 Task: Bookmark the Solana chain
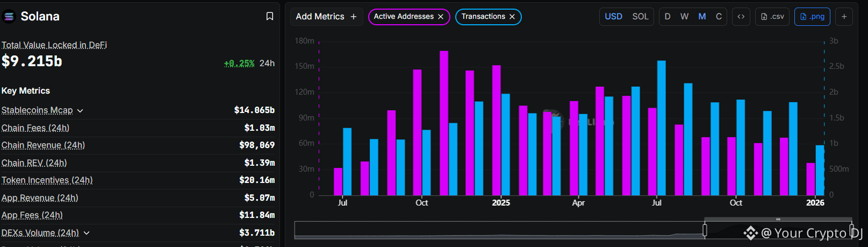270,16
